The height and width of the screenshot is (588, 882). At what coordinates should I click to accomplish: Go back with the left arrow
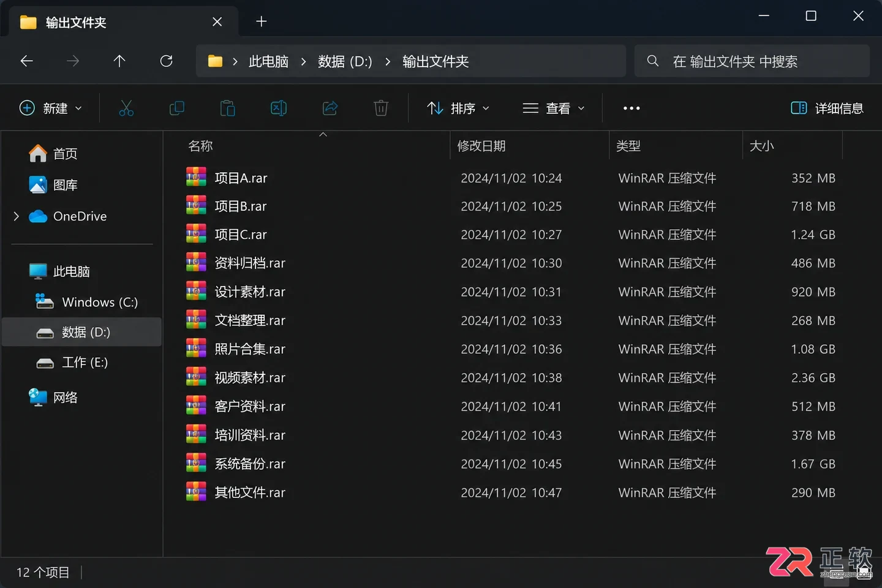[x=26, y=61]
